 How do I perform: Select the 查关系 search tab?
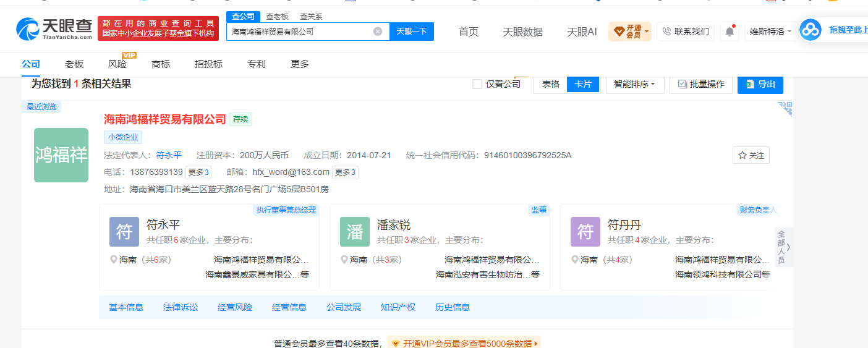pyautogui.click(x=311, y=17)
